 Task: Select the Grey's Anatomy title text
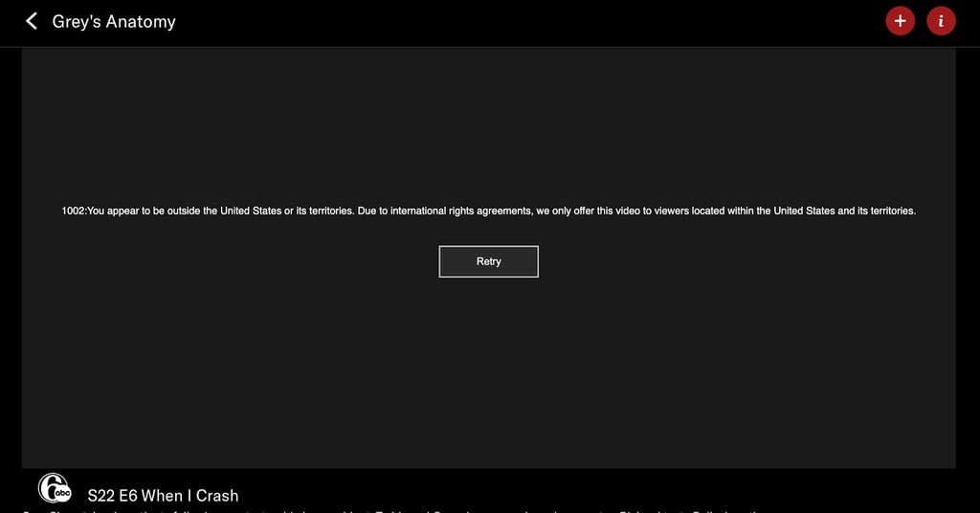pos(114,21)
